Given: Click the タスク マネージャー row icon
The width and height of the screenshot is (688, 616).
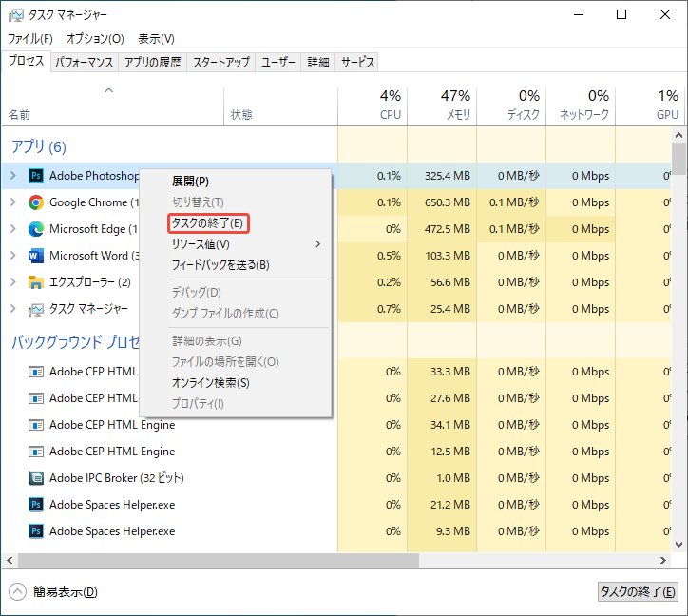Looking at the screenshot, I should (x=36, y=310).
